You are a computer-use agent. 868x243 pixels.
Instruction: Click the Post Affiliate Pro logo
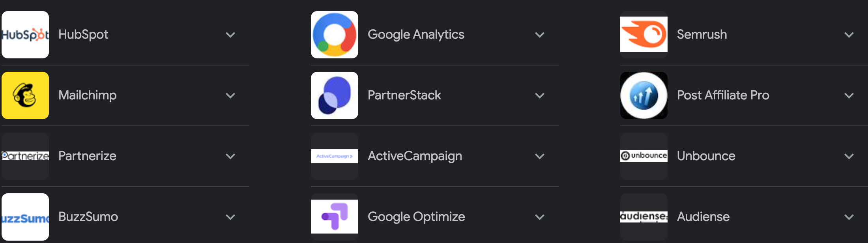tap(644, 95)
